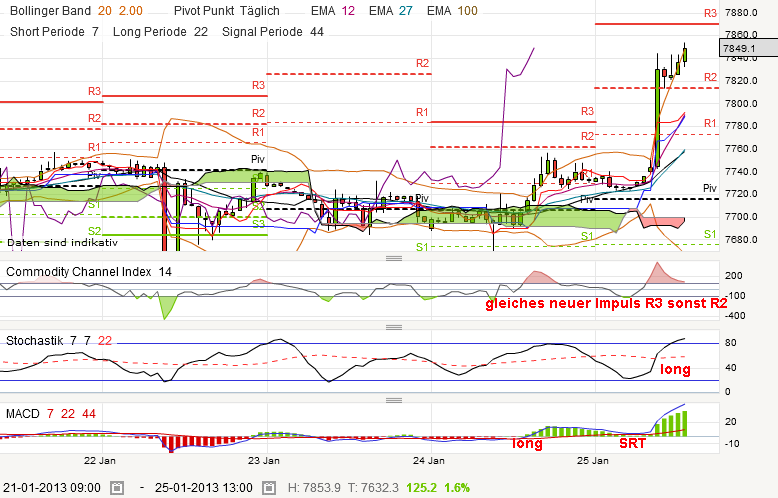Click the 7800.0 price axis label
The image size is (778, 498).
tap(741, 104)
